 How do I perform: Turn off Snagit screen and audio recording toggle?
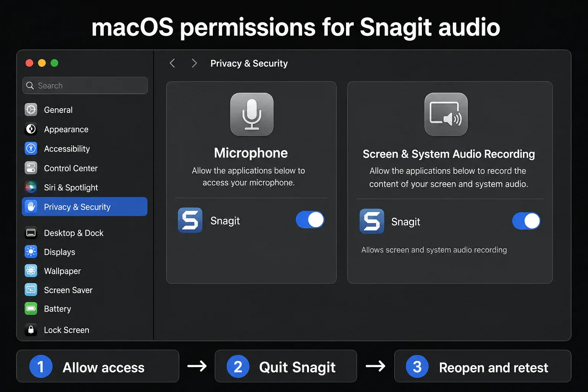pos(526,221)
